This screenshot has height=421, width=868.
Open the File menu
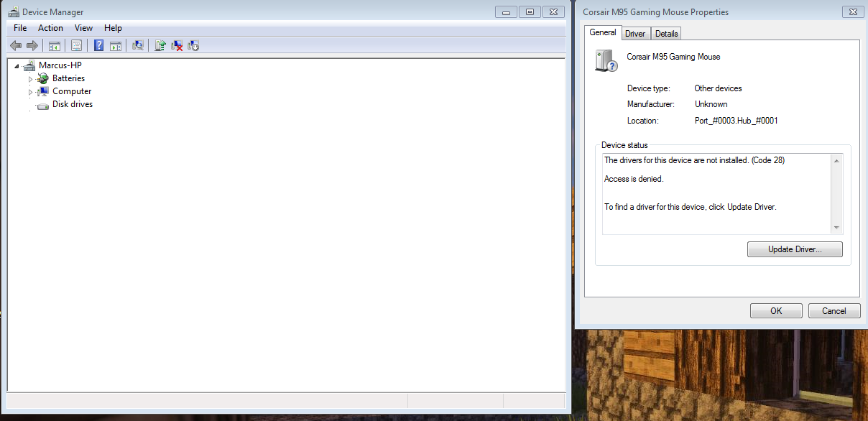tap(20, 28)
